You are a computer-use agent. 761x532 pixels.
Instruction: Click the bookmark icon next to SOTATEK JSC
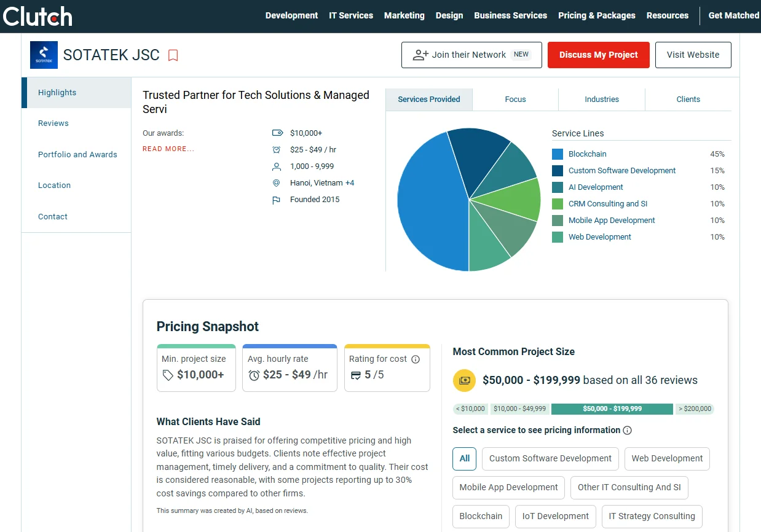click(x=173, y=55)
